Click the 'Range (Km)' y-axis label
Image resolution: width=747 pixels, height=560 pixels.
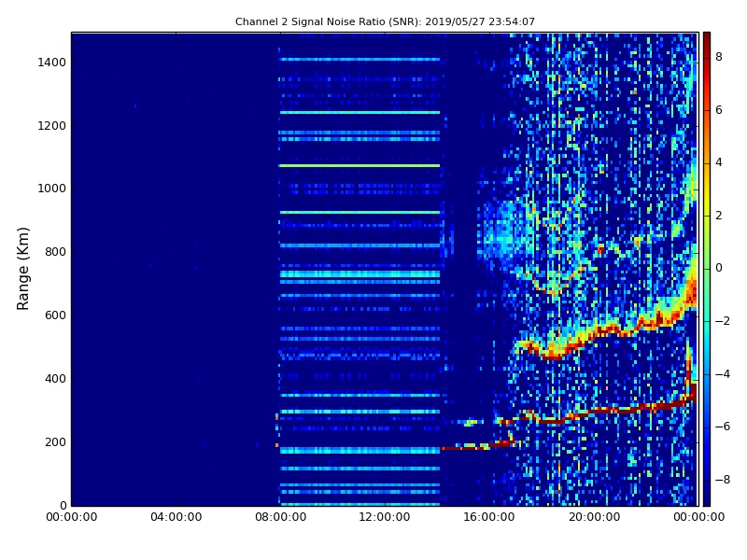pos(22,269)
